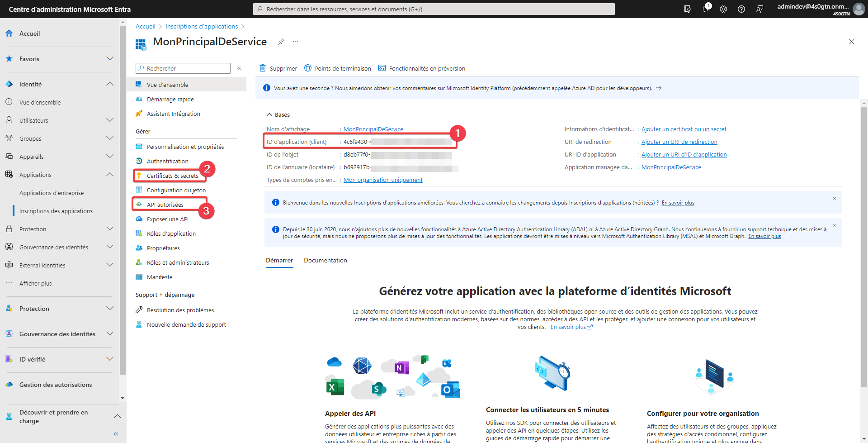Open the feedback icon in top bar

click(x=759, y=9)
